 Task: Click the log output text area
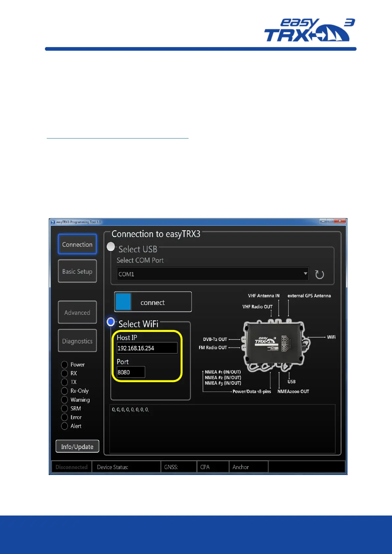click(x=222, y=429)
